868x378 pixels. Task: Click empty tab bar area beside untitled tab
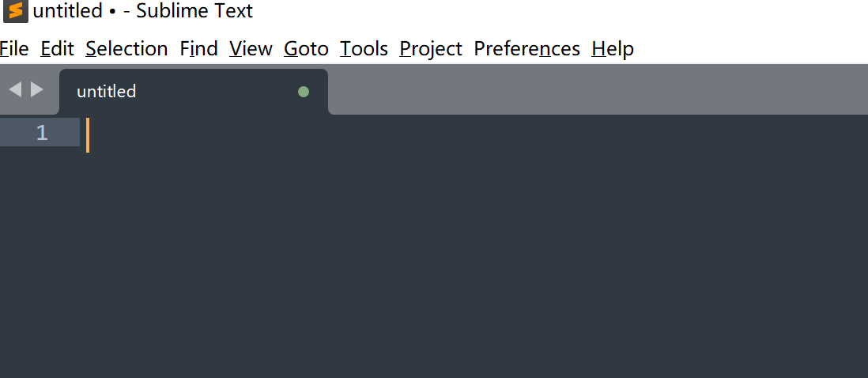click(x=593, y=91)
